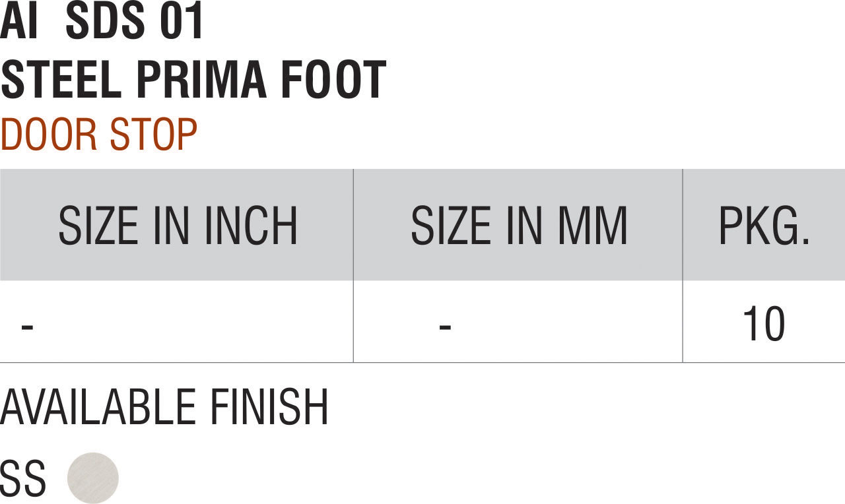The width and height of the screenshot is (845, 504).
Task: Click the SIZE IN MM column header
Action: click(x=519, y=226)
